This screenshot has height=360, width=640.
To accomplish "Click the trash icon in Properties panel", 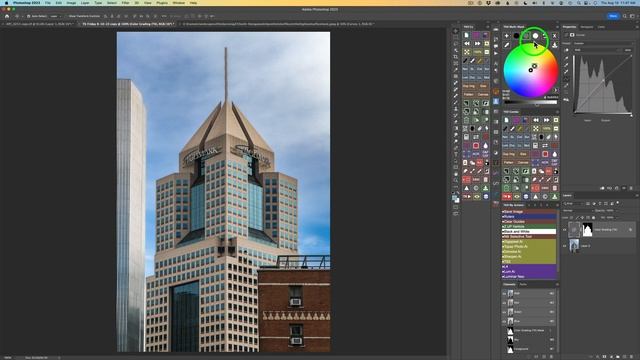I will tap(631, 188).
